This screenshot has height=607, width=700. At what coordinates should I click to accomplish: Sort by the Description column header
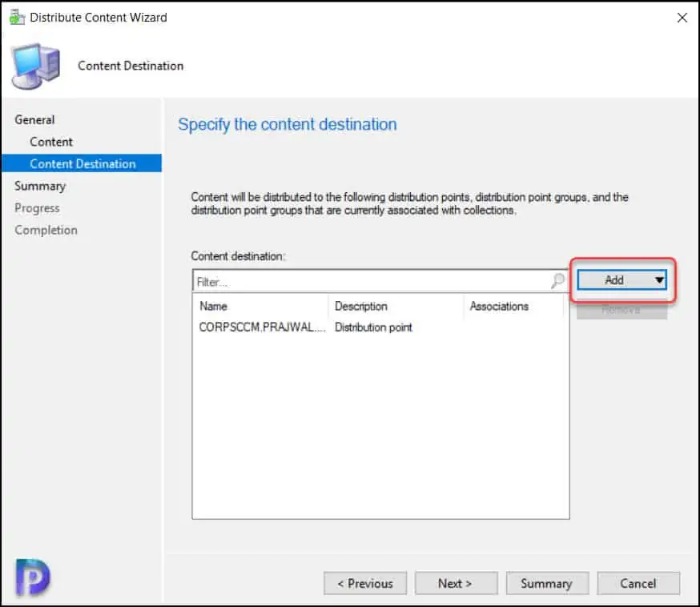(x=396, y=306)
